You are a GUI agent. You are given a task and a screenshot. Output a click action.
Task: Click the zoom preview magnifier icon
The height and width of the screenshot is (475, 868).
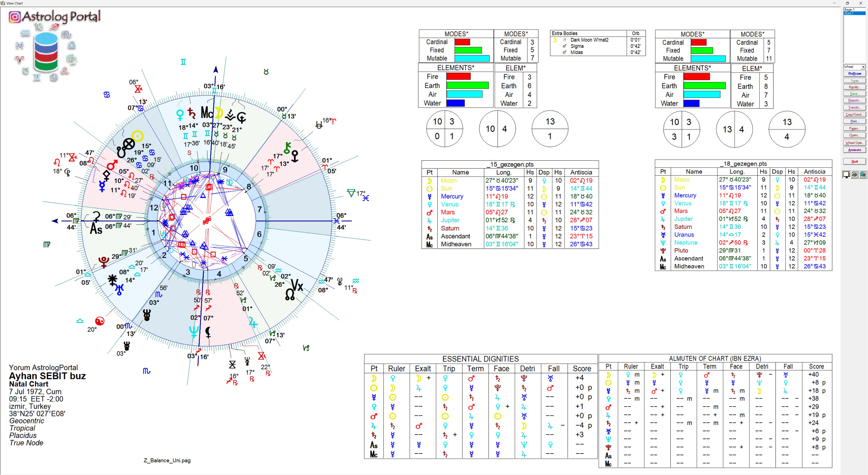(x=863, y=174)
